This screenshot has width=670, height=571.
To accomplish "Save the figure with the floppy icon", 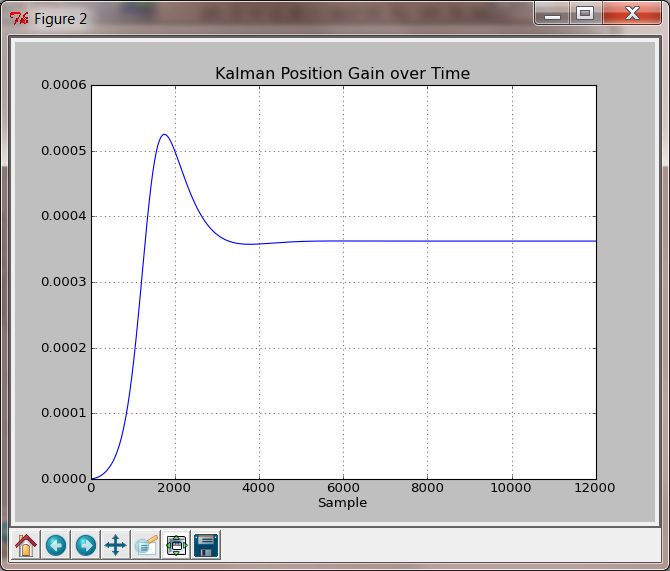I will tap(206, 545).
